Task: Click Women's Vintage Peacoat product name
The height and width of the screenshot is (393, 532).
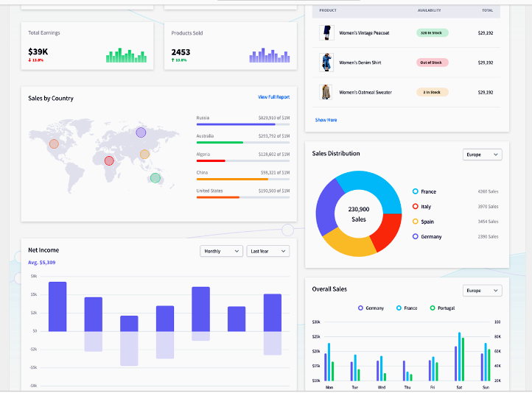Action: point(364,33)
